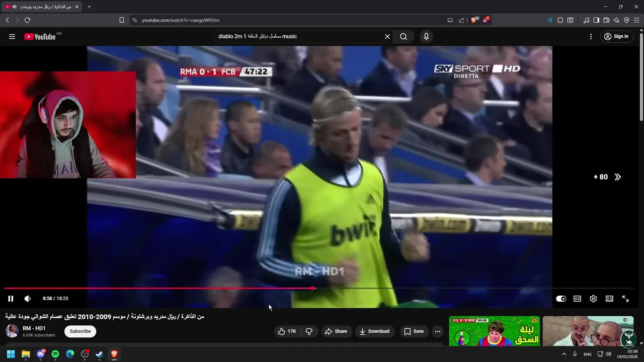Open player settings gear
This screenshot has width=644, height=362.
click(x=593, y=299)
